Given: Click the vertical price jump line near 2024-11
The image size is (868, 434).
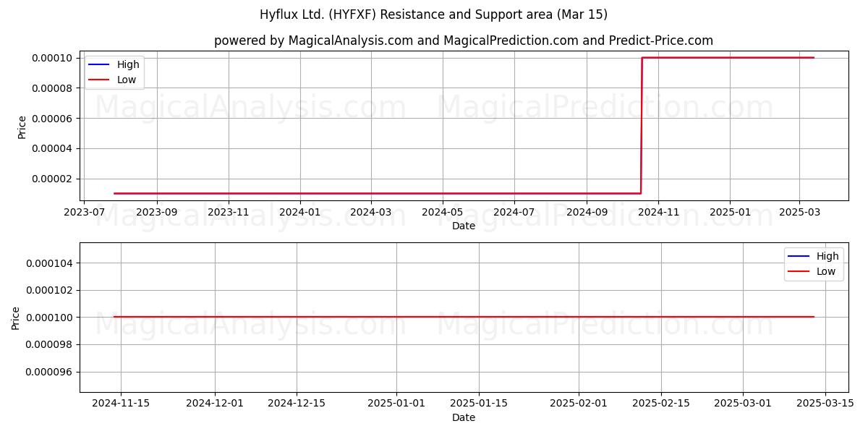Looking at the screenshot, I should pos(642,125).
